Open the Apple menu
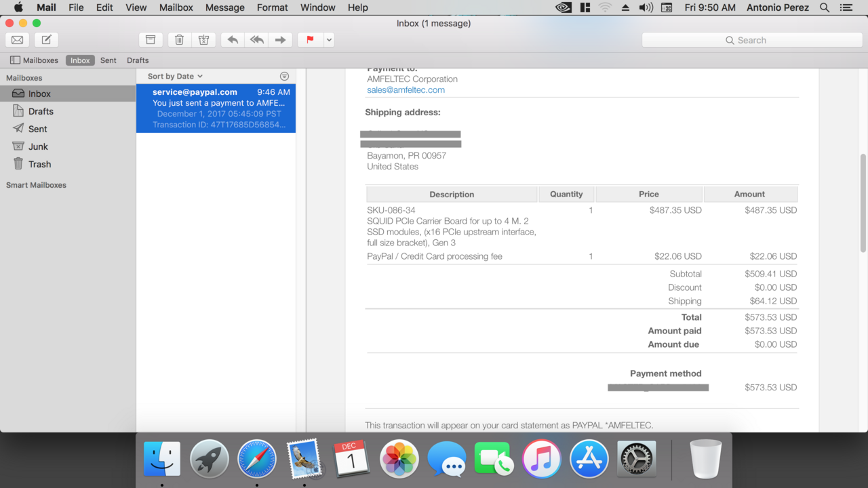868x488 pixels. click(18, 7)
